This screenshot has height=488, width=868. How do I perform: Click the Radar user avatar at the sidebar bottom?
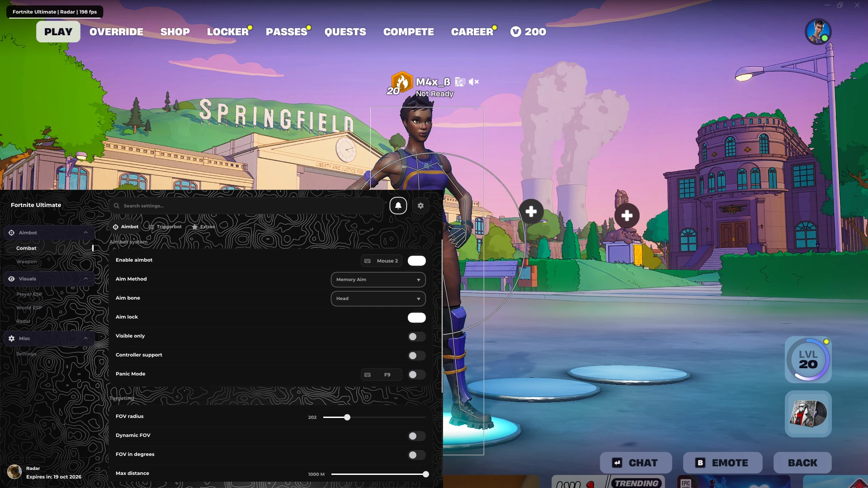(x=14, y=472)
